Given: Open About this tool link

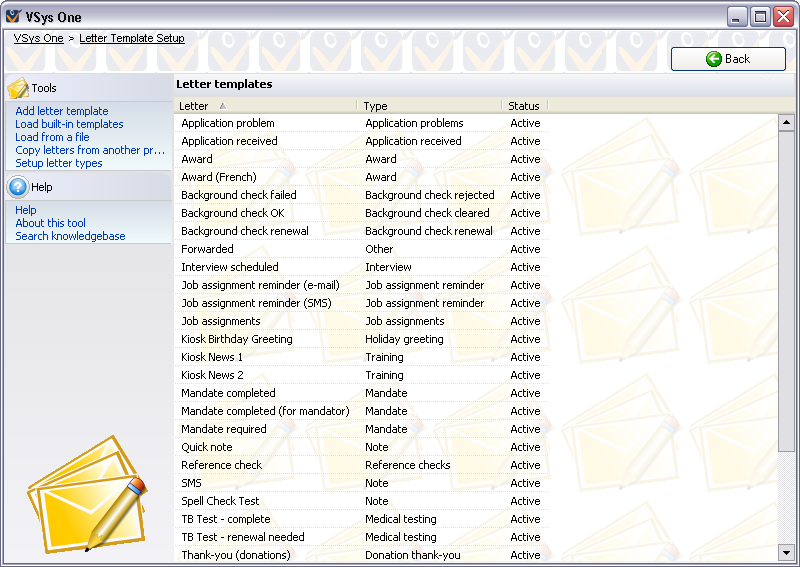Looking at the screenshot, I should coord(51,223).
